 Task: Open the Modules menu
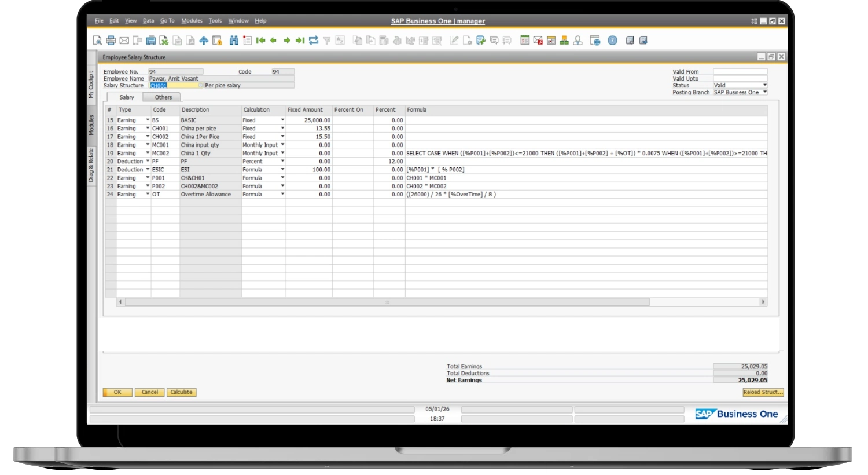192,21
